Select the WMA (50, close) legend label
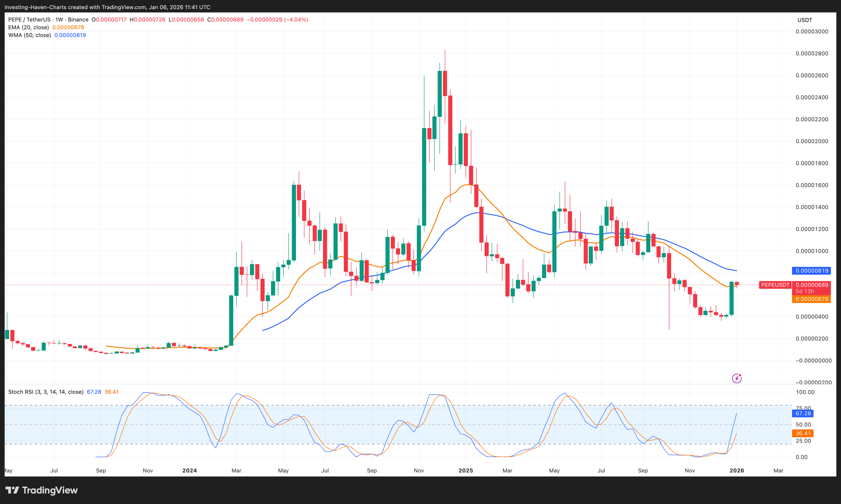Viewport: 841px width, 504px height. [x=30, y=35]
